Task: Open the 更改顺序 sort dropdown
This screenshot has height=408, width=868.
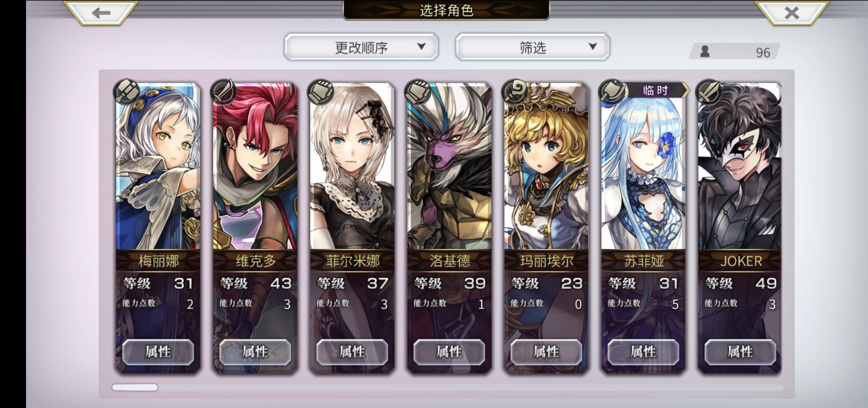Action: click(x=361, y=47)
